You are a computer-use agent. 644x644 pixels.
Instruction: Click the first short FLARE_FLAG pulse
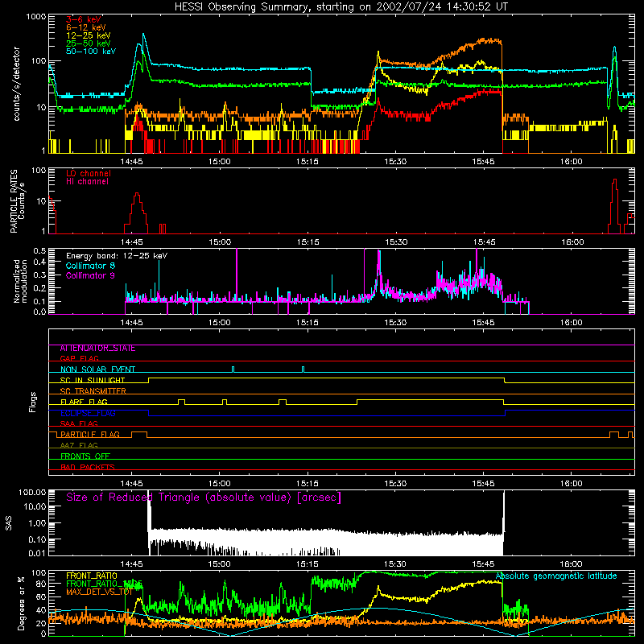tap(182, 402)
